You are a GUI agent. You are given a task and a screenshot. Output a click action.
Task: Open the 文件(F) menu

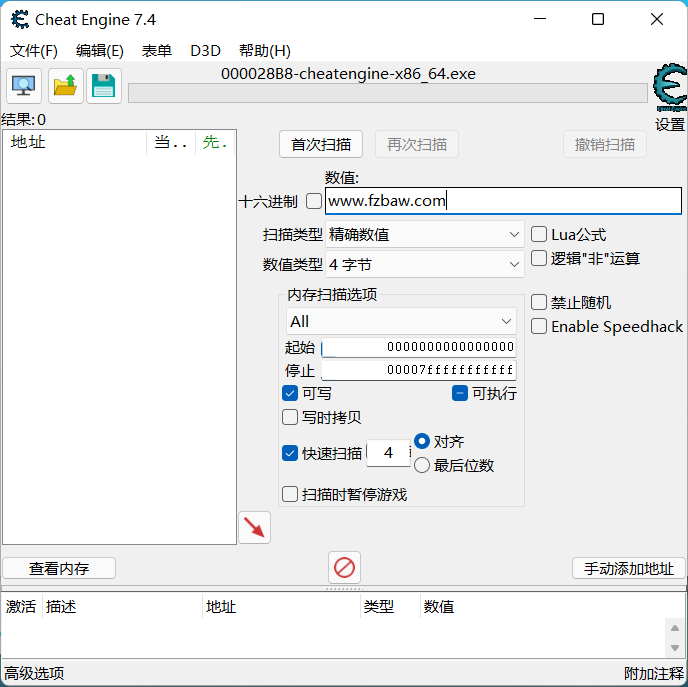(34, 51)
